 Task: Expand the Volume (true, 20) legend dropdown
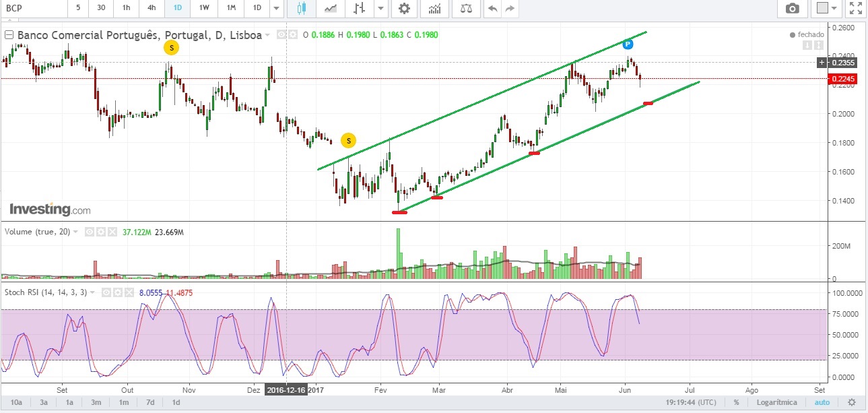[75, 232]
